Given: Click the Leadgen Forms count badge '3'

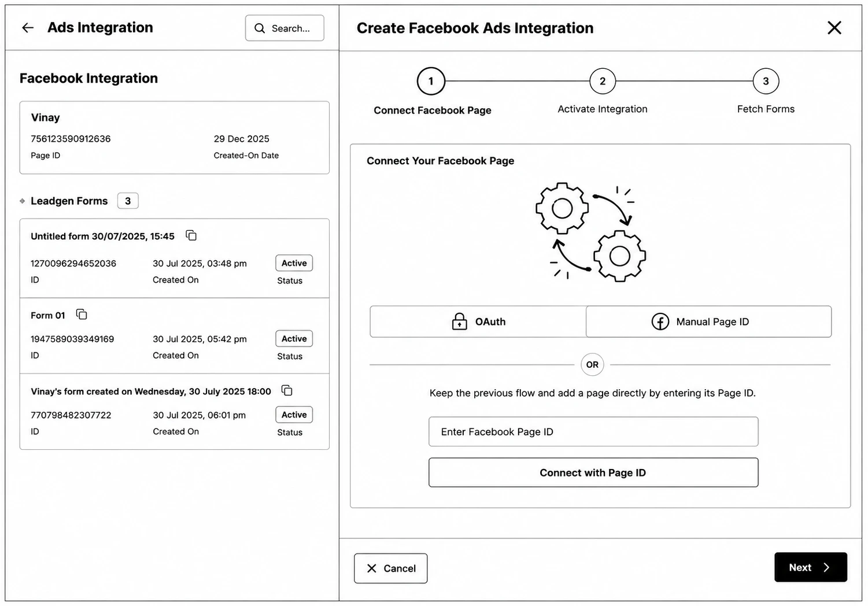Looking at the screenshot, I should pyautogui.click(x=128, y=201).
